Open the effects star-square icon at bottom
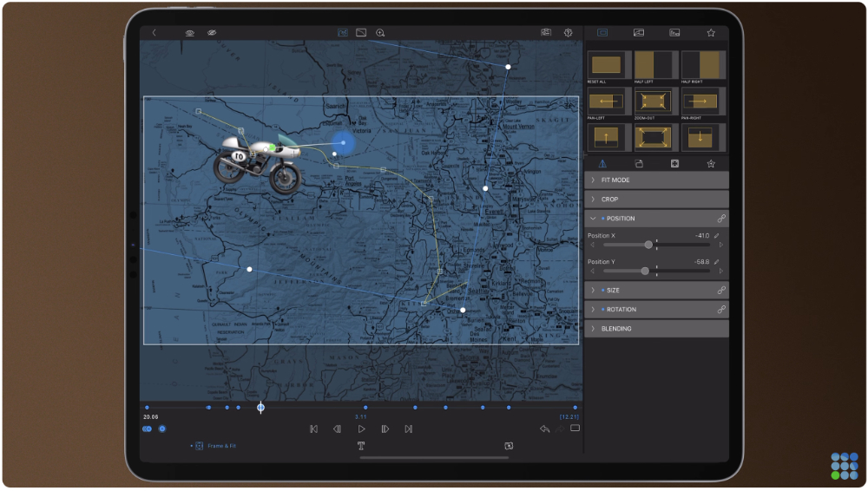Screen dimensions: 868x491 click(509, 446)
